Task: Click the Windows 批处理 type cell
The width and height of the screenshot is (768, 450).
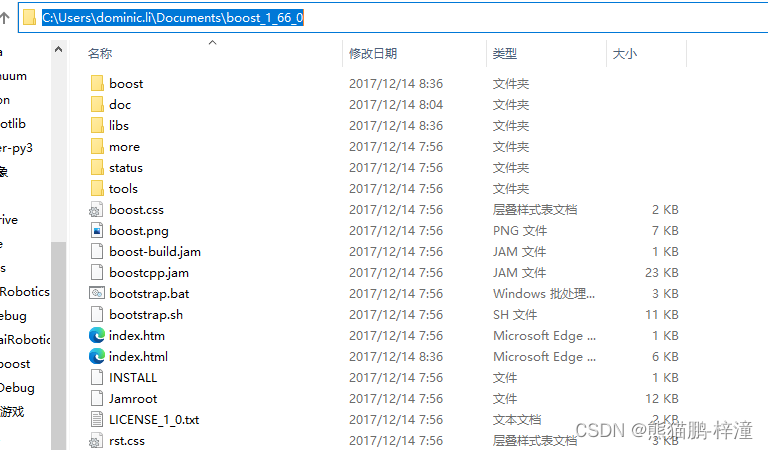Action: [x=544, y=294]
